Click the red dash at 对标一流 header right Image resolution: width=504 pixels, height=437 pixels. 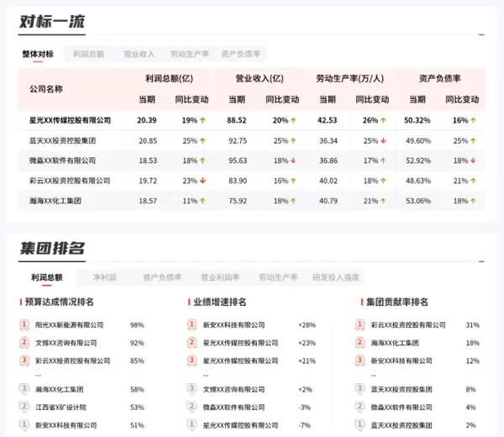pos(481,35)
